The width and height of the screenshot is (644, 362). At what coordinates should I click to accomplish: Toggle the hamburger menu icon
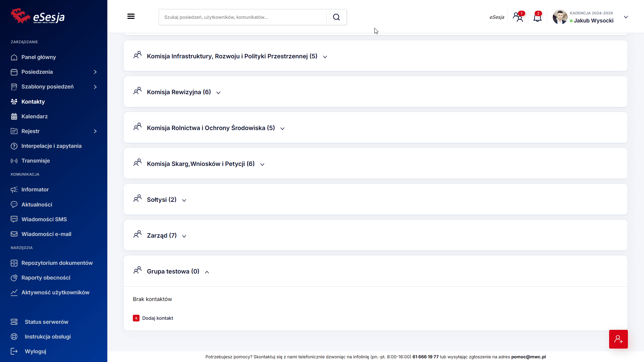point(131,16)
